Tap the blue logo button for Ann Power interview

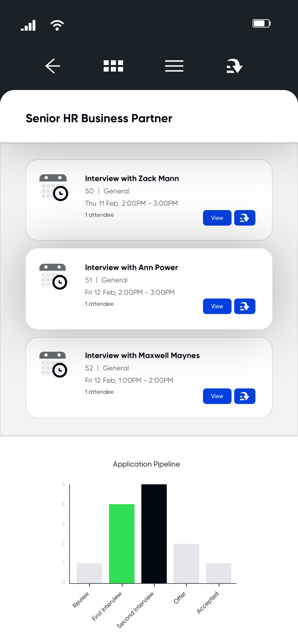click(245, 306)
